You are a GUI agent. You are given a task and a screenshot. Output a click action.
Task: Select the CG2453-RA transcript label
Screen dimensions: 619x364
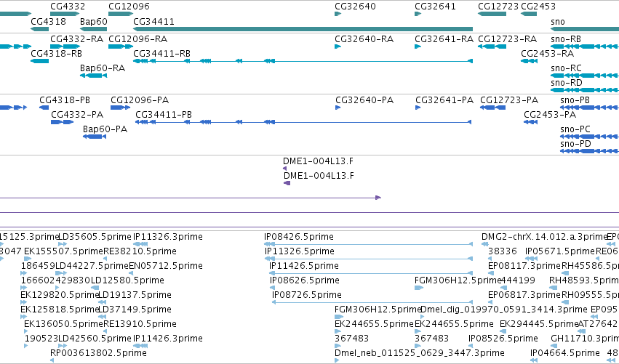(547, 54)
